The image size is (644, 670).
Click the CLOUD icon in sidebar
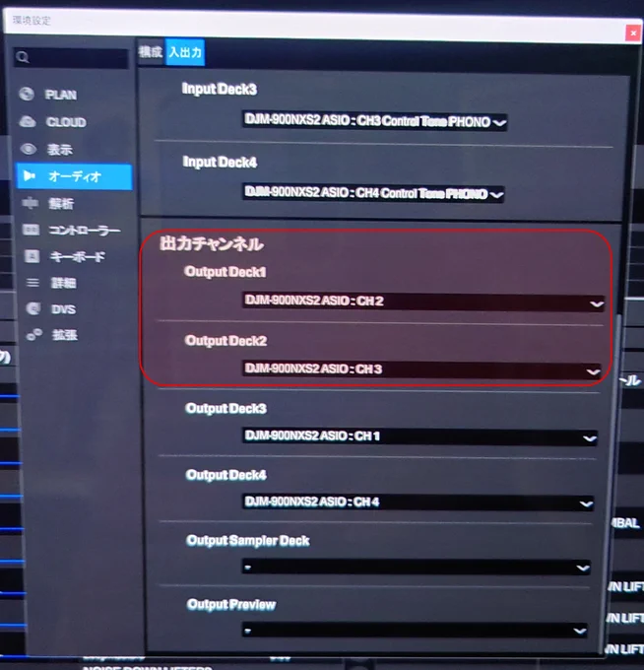(x=28, y=122)
